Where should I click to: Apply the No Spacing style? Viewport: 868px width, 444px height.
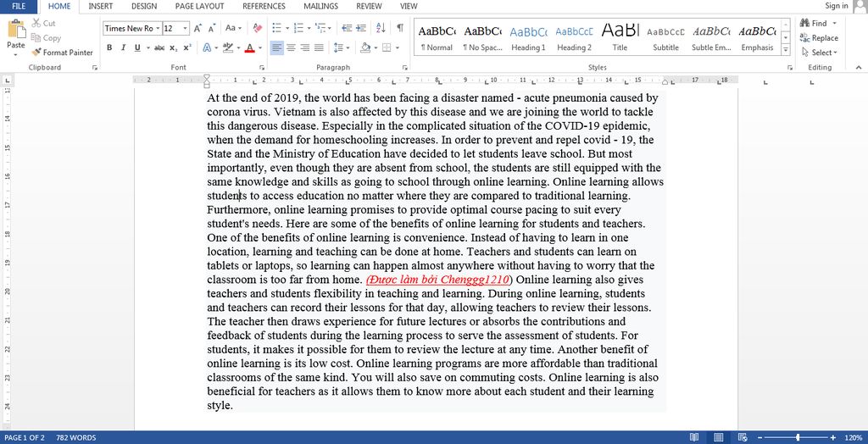482,37
